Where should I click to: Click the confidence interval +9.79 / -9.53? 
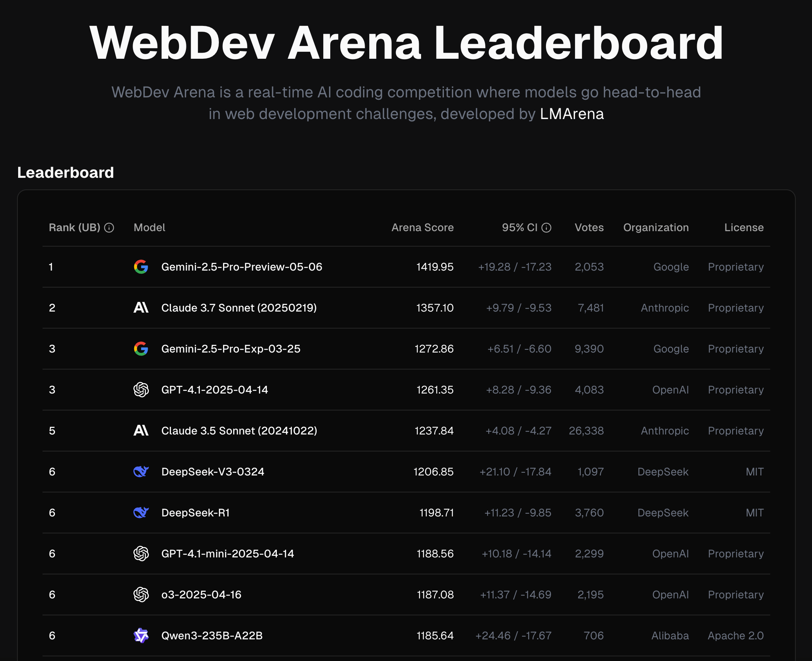pos(519,308)
